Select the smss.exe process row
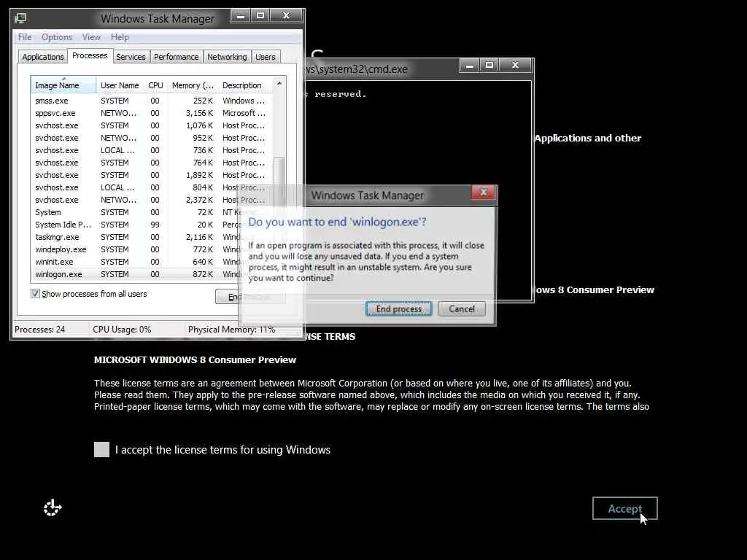 152,101
